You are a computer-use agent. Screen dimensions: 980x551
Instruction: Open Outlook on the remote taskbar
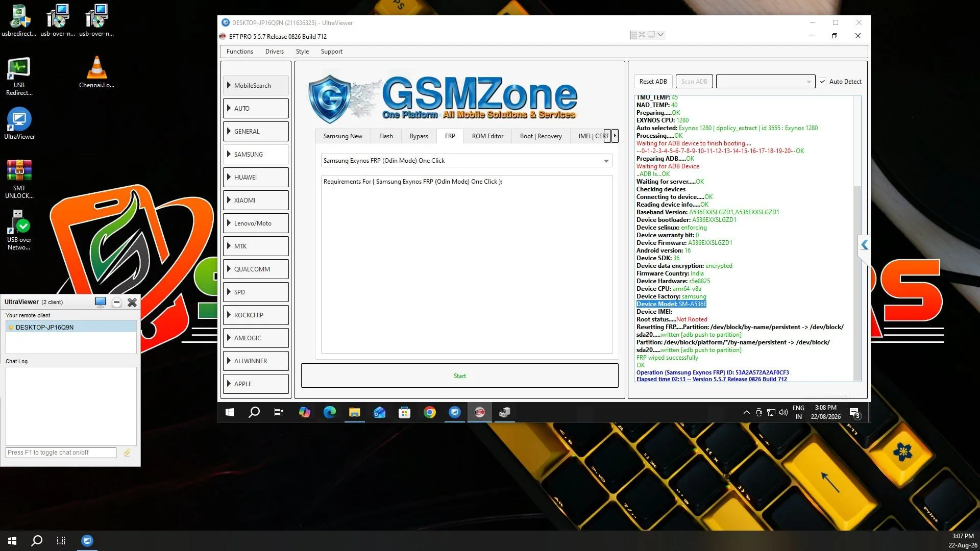[379, 412]
